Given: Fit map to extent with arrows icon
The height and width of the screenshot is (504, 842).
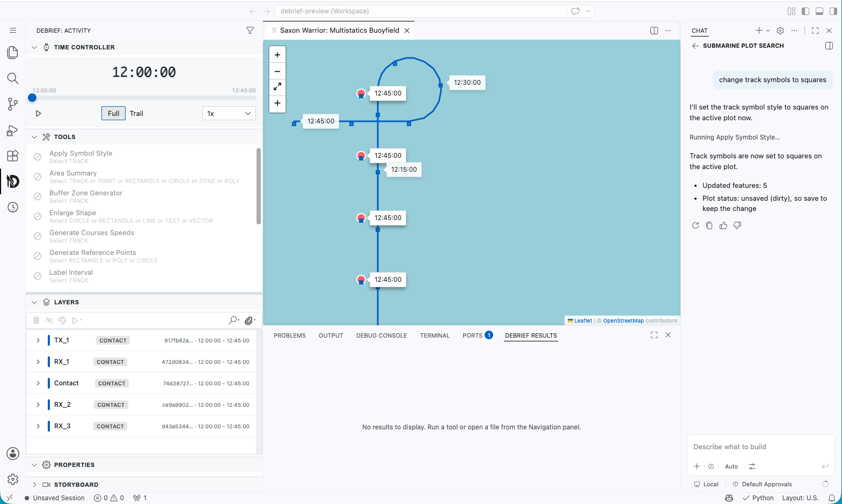Looking at the screenshot, I should pos(277,86).
